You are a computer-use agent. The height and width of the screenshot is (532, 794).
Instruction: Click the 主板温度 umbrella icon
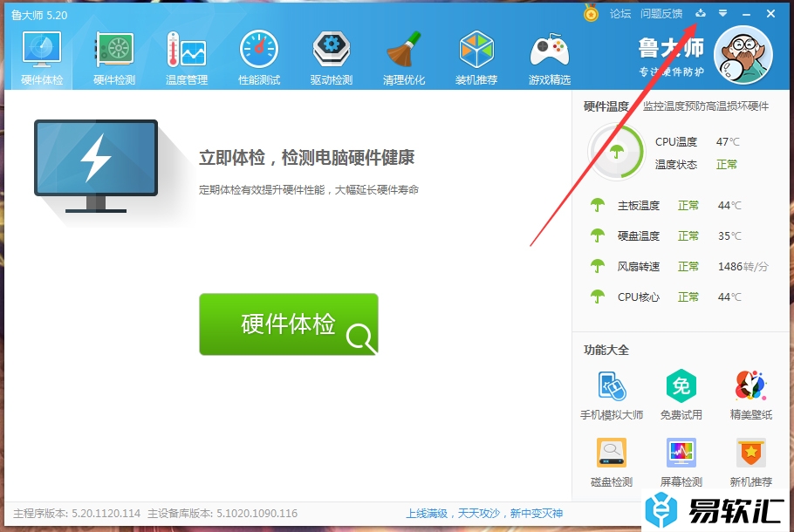click(598, 205)
